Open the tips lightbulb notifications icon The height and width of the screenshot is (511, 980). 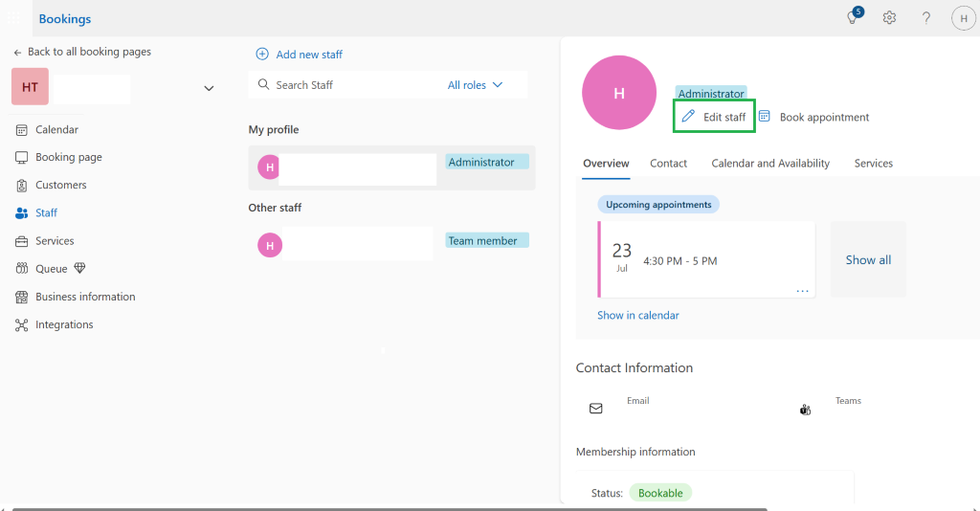pyautogui.click(x=854, y=17)
